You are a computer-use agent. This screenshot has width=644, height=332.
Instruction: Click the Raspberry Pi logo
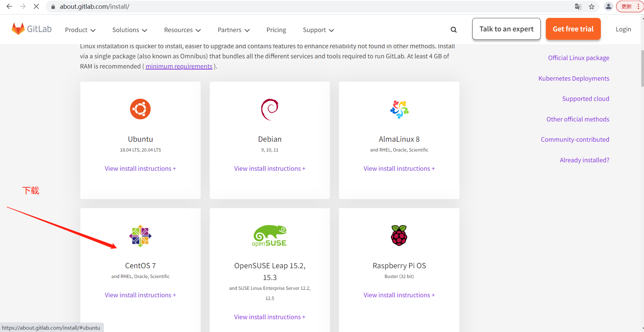pos(399,236)
